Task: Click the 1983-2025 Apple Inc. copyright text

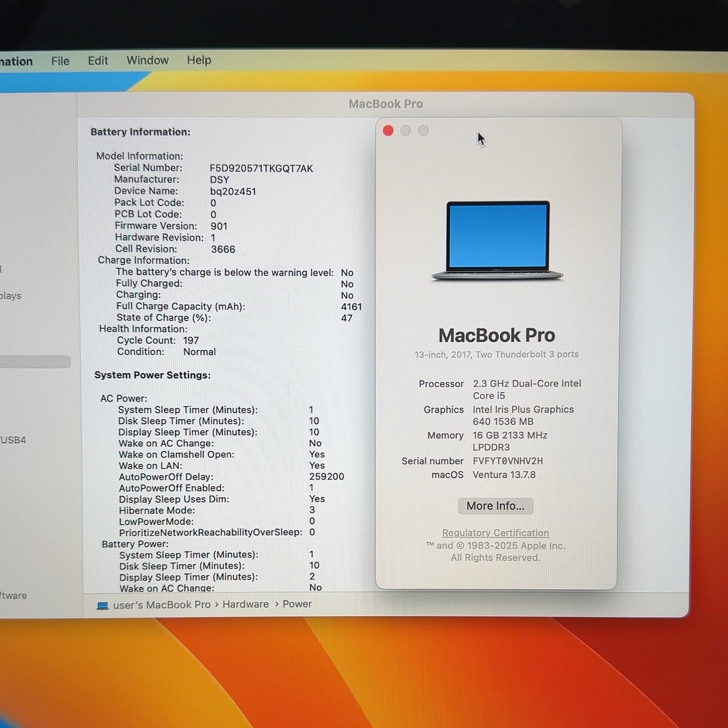Action: 496,546
